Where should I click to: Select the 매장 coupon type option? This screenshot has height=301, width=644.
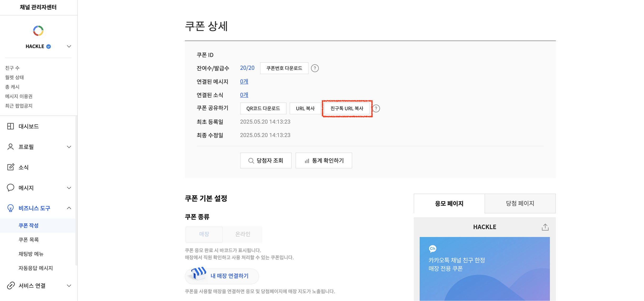(204, 234)
